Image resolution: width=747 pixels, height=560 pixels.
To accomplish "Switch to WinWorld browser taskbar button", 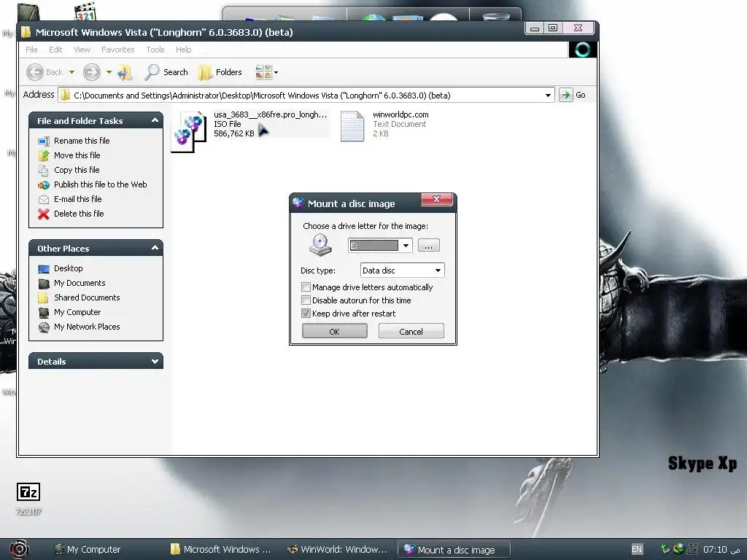I will (x=336, y=550).
